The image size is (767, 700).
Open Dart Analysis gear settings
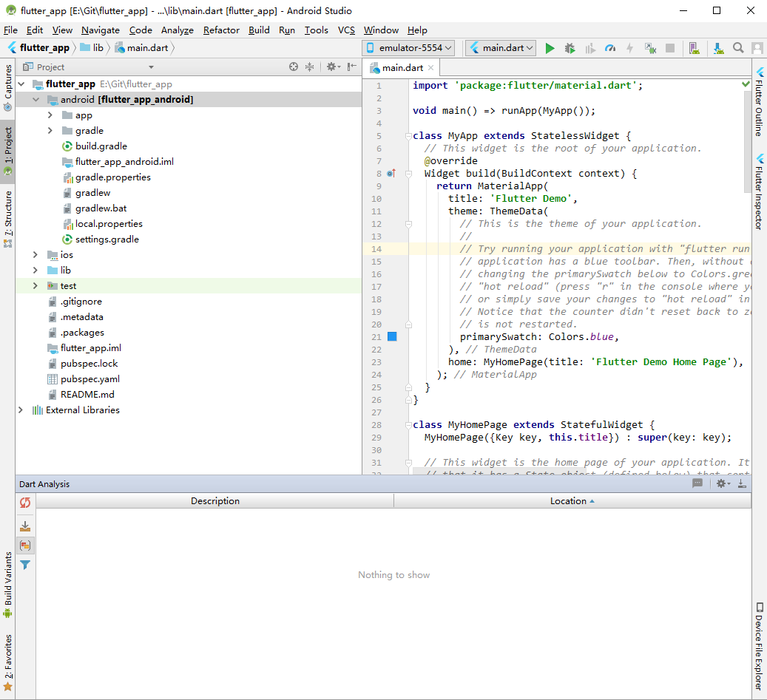pyautogui.click(x=723, y=483)
